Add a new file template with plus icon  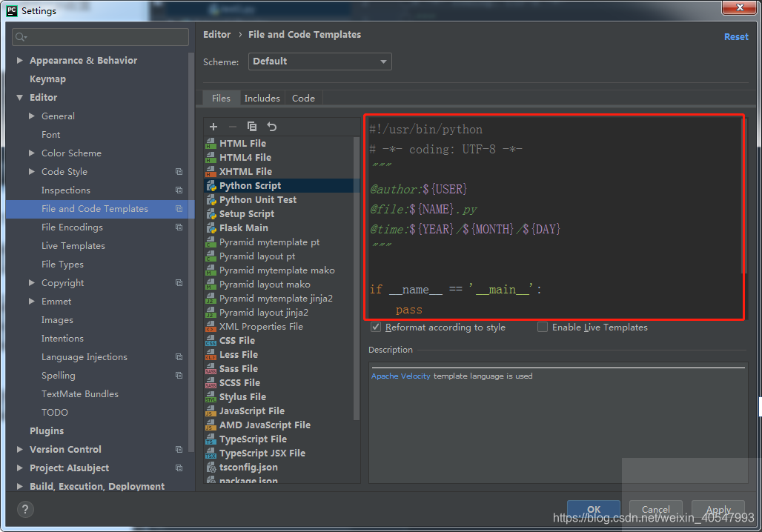click(213, 127)
